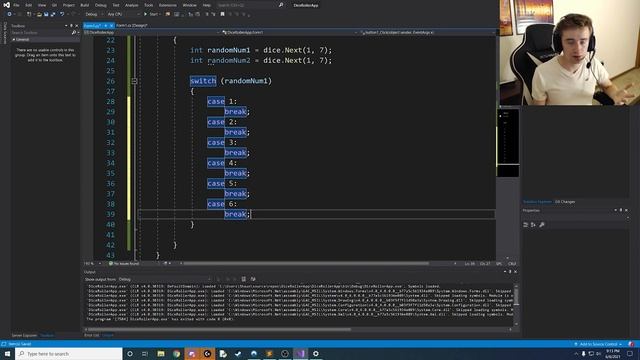Open the button1_Click member dropdown
The width and height of the screenshot is (640, 360).
(x=427, y=32)
